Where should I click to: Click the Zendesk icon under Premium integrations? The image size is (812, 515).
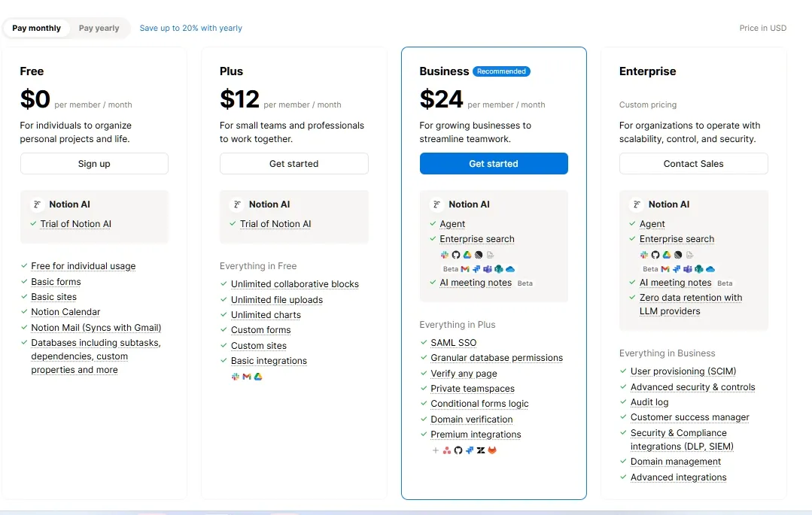pos(480,450)
